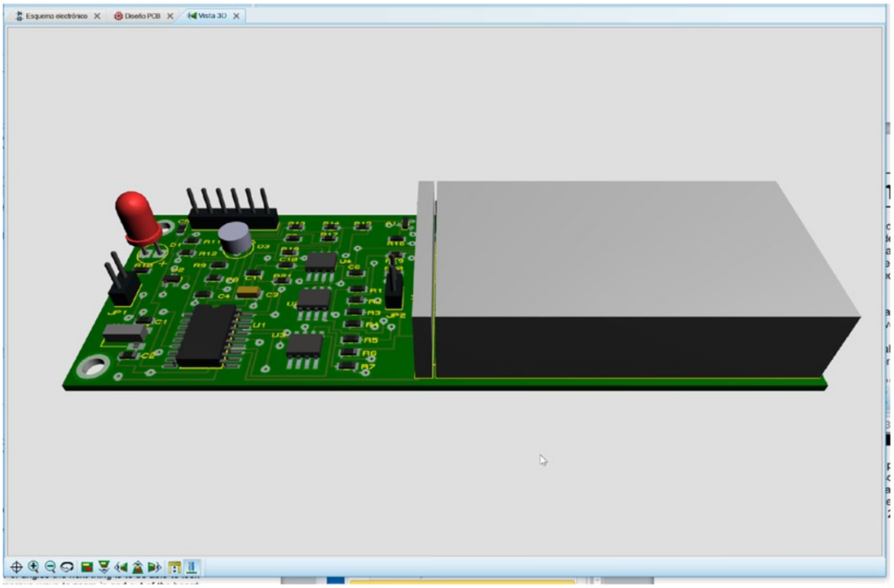This screenshot has width=894, height=588.
Task: Close the Esquema electrónico tab
Action: click(x=97, y=17)
